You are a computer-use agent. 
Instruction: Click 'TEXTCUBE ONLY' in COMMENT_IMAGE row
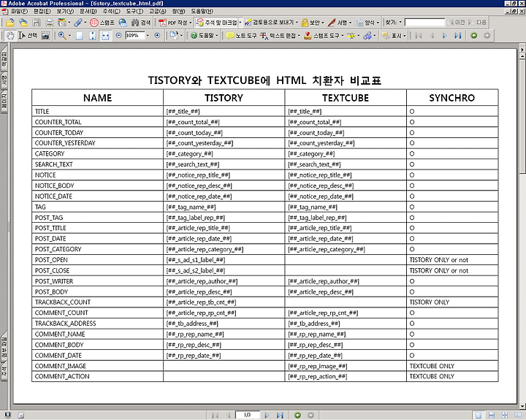click(432, 366)
